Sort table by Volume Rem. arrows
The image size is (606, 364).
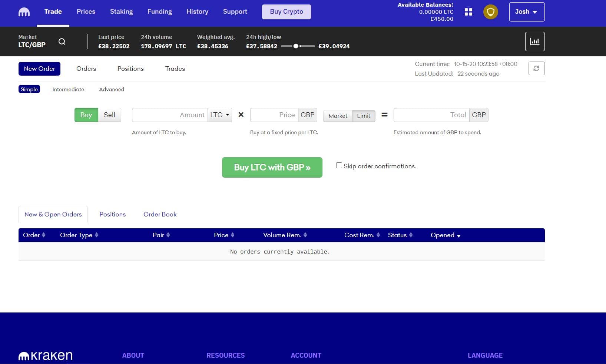(x=305, y=235)
